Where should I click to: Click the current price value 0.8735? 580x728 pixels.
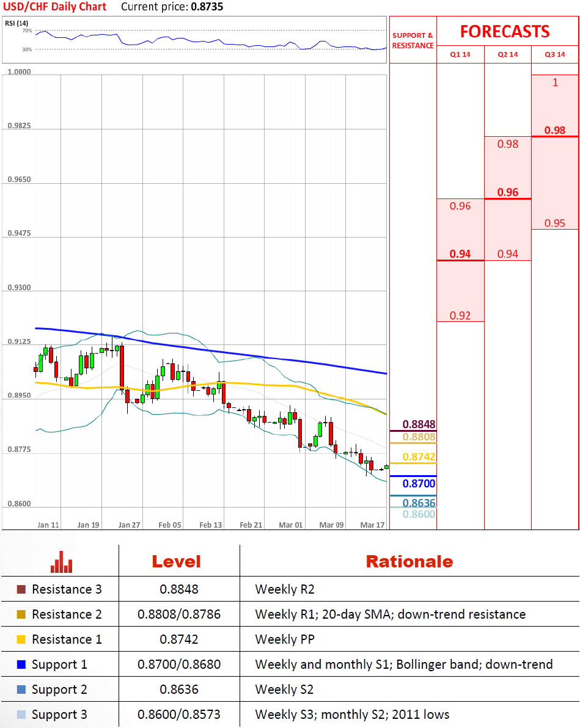(207, 7)
